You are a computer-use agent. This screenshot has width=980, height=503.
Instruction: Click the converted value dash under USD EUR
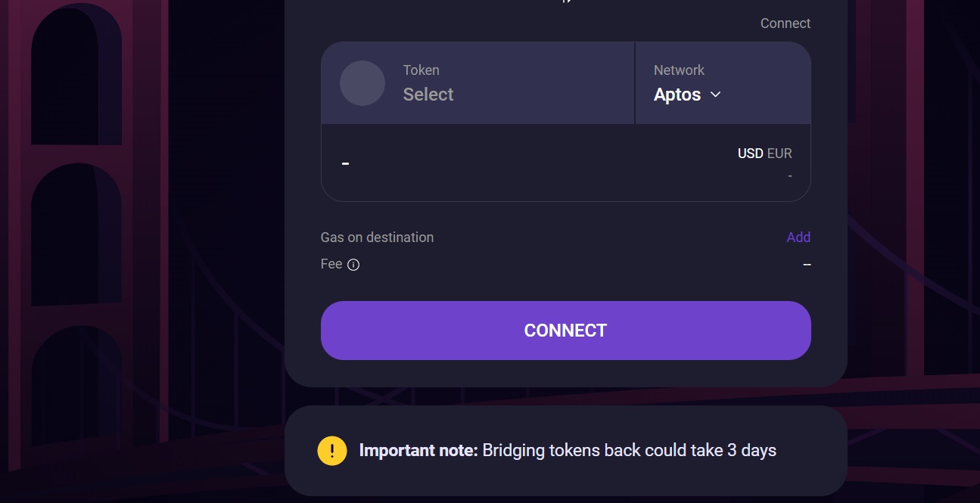click(x=789, y=175)
